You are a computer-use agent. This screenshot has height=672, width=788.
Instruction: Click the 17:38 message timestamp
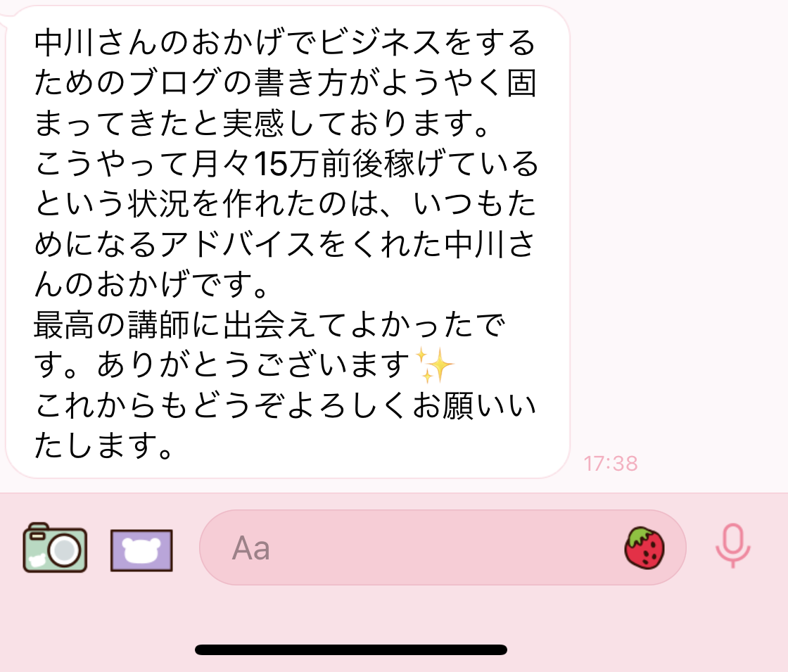point(611,464)
